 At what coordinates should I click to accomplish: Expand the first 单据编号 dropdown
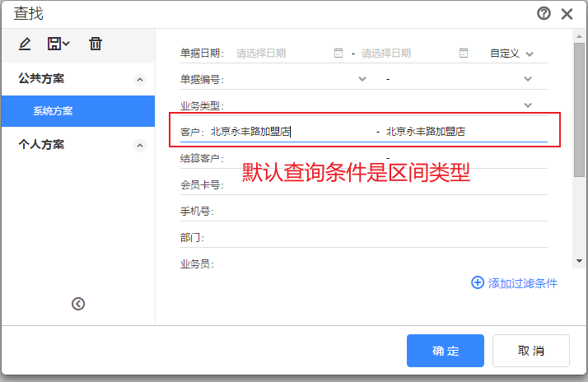point(362,79)
